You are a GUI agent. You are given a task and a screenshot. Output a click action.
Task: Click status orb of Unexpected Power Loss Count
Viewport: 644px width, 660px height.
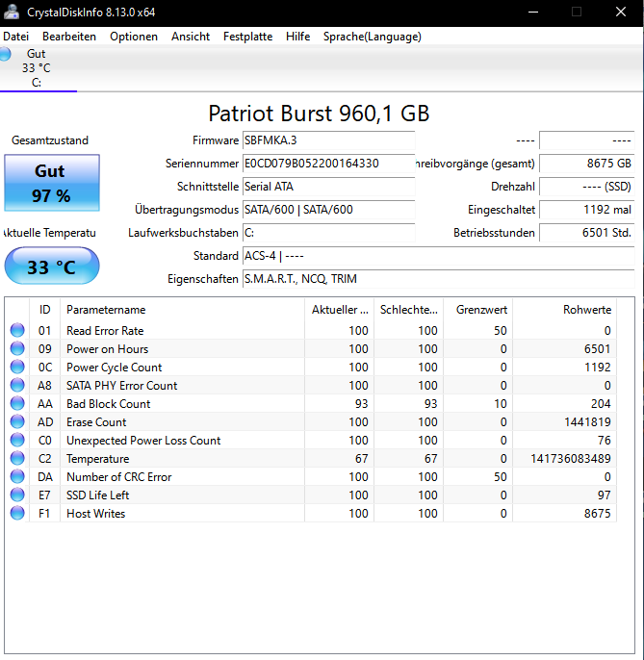(17, 441)
